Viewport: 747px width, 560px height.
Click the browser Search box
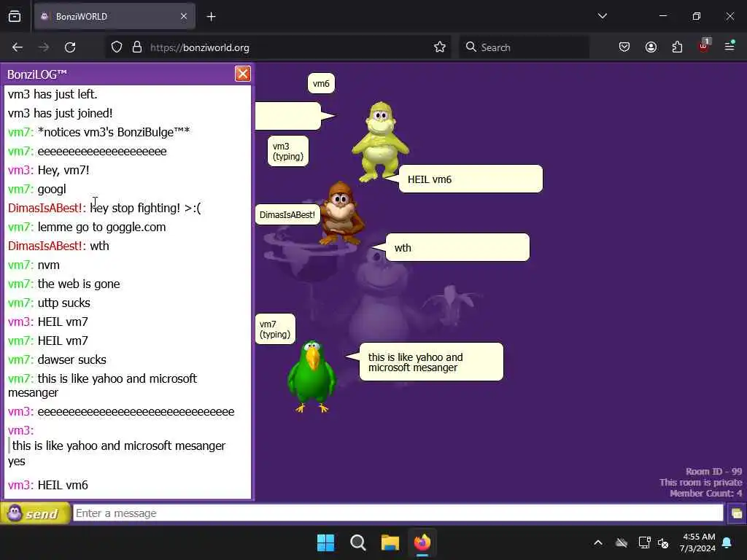click(524, 47)
